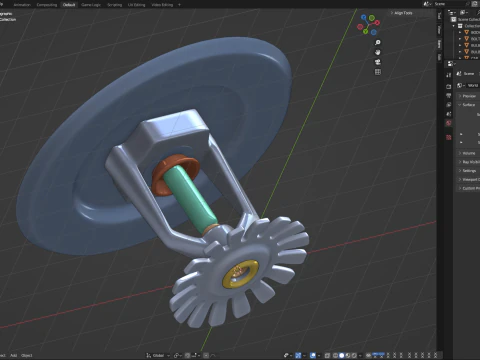
Task: Click the BOLT object mesh icon
Action: (467, 39)
